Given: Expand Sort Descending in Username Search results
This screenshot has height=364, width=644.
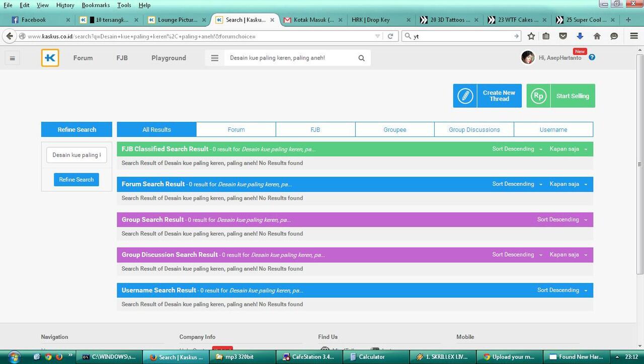Looking at the screenshot, I should 562,290.
